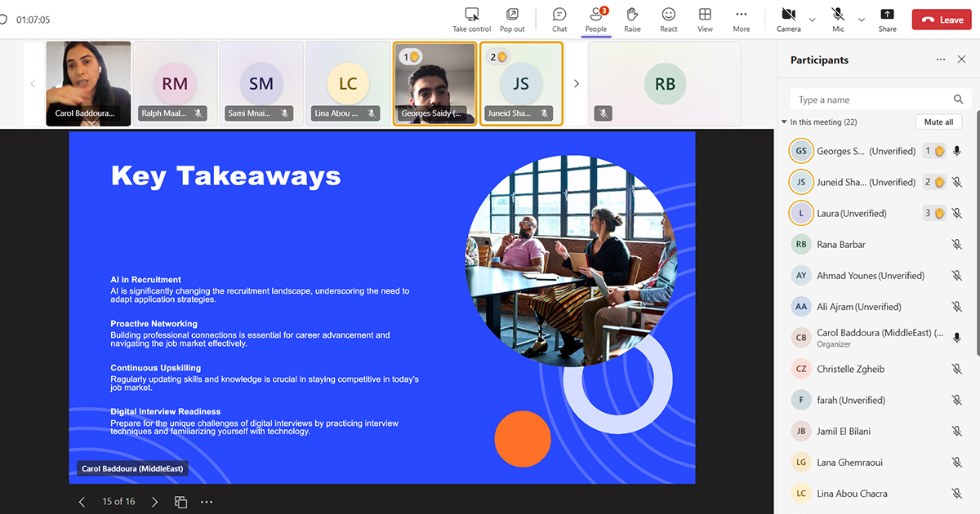Click the muted mic icon on Ralph's tile
980x514 pixels.
[198, 113]
